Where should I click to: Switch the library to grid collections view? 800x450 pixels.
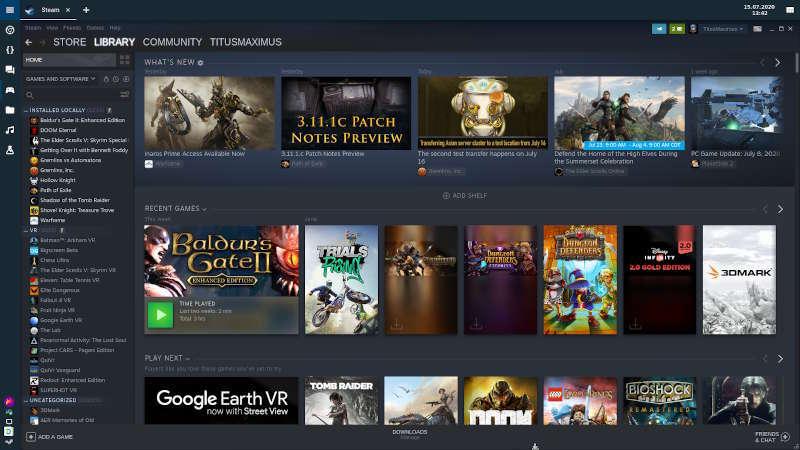point(124,60)
